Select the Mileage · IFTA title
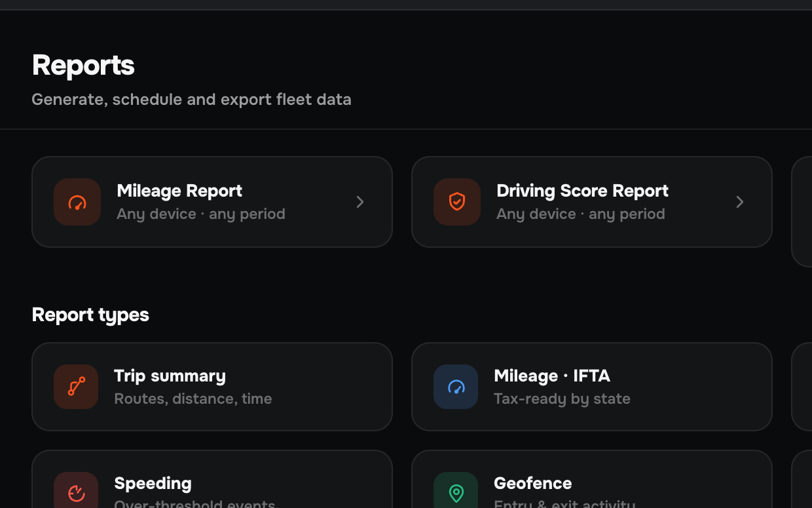 click(552, 376)
